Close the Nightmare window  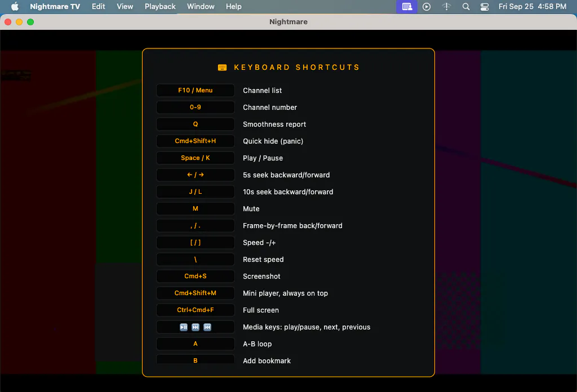(8, 22)
